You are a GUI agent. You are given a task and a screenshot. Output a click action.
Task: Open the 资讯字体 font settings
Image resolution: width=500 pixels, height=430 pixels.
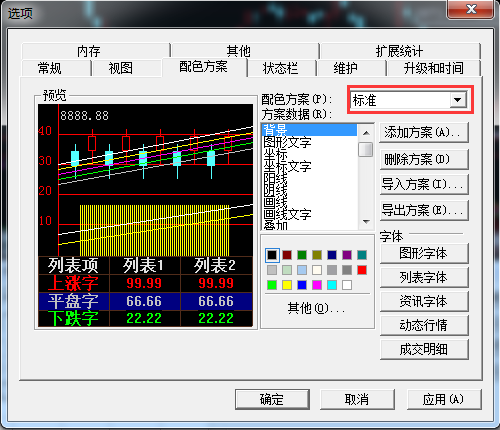pyautogui.click(x=424, y=301)
